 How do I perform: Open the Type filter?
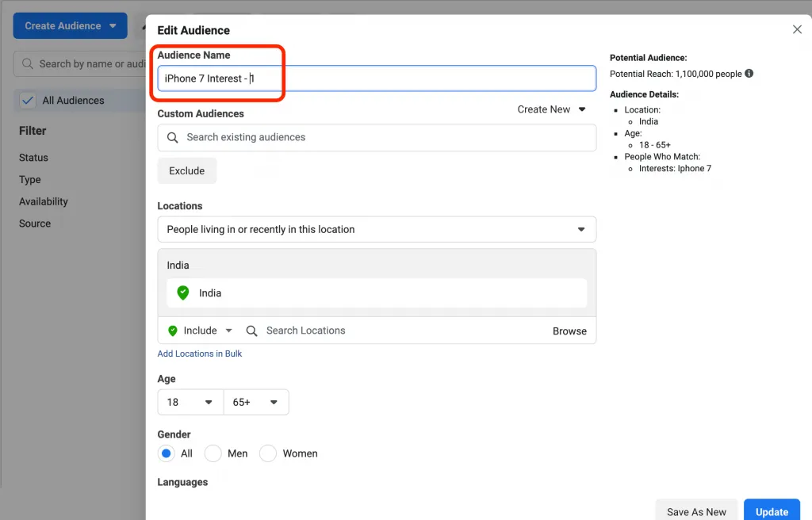(x=30, y=180)
